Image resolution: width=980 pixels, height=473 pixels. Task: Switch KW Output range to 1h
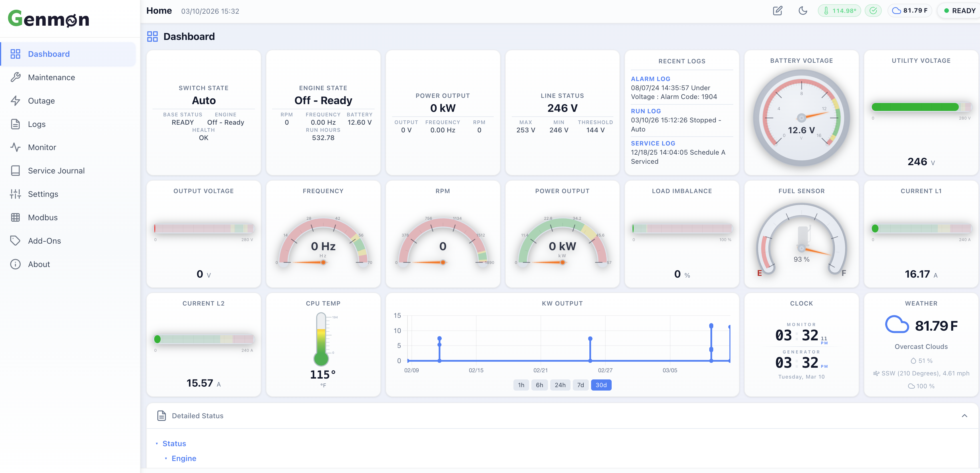(x=521, y=385)
